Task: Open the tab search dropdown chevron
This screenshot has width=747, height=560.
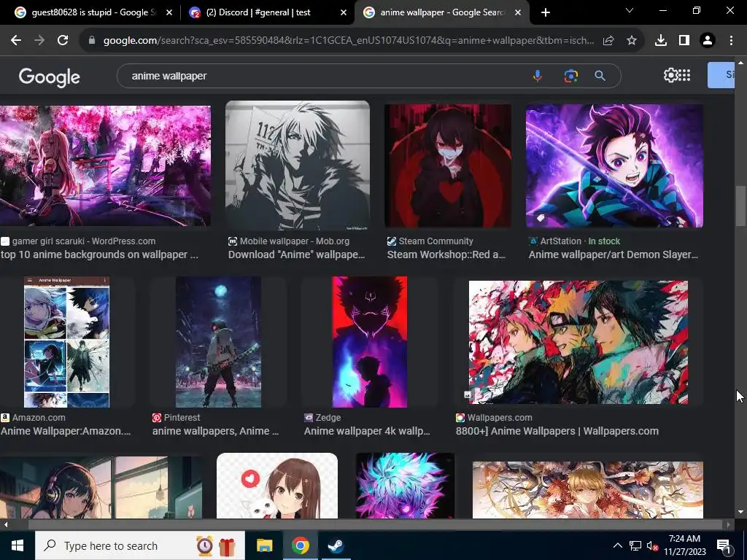Action: click(630, 10)
